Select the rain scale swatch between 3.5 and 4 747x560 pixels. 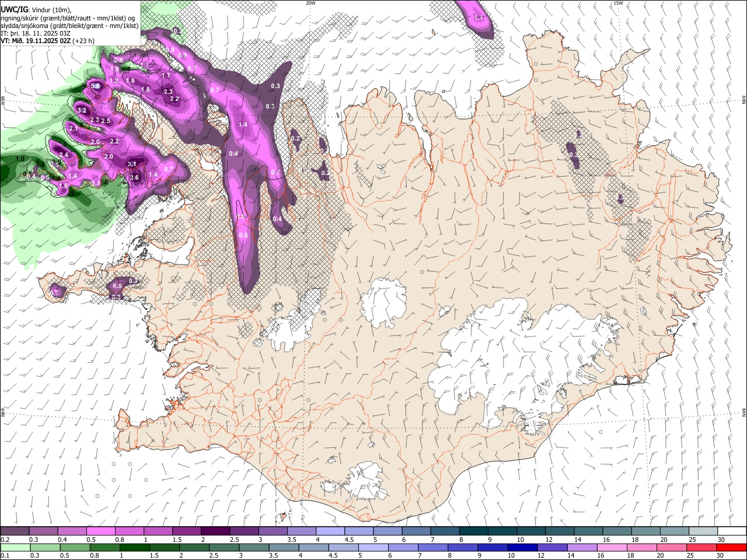pyautogui.click(x=284, y=547)
